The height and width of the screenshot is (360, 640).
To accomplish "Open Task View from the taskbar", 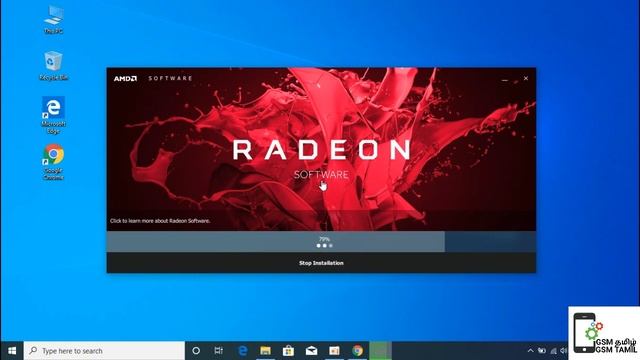I will (219, 351).
